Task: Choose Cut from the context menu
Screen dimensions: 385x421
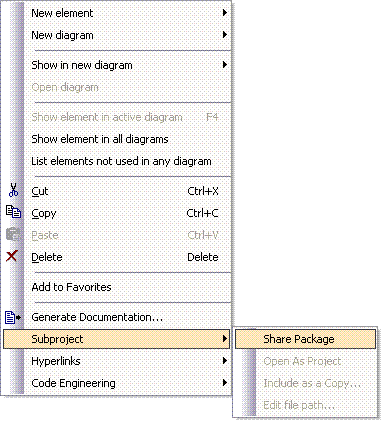Action: 117,191
